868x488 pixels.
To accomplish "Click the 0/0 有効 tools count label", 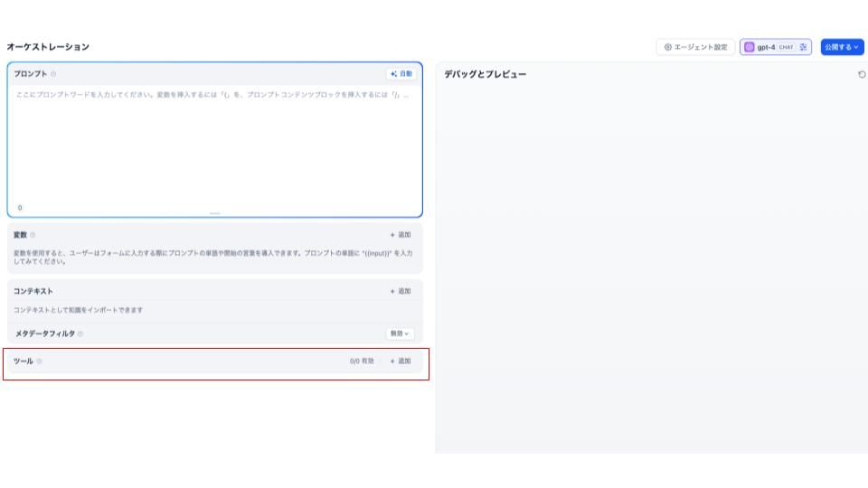I will [362, 361].
